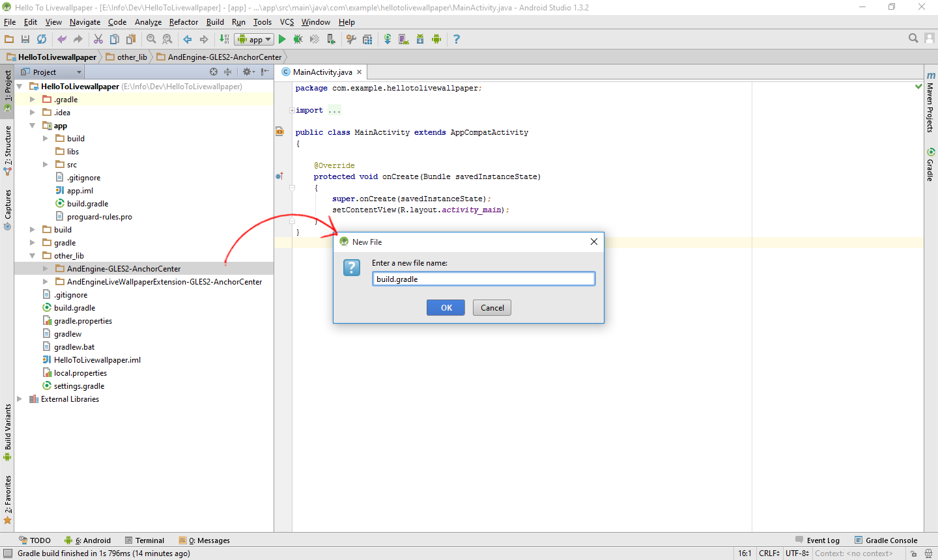This screenshot has height=560, width=938.
Task: Click the Paste clipboard icon
Action: (131, 39)
